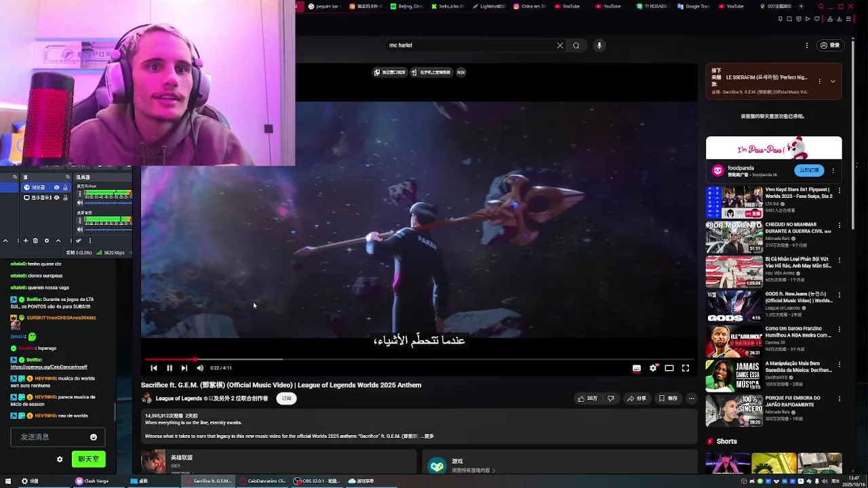Open OBS source properties gear icon
868x488 pixels.
(47, 241)
